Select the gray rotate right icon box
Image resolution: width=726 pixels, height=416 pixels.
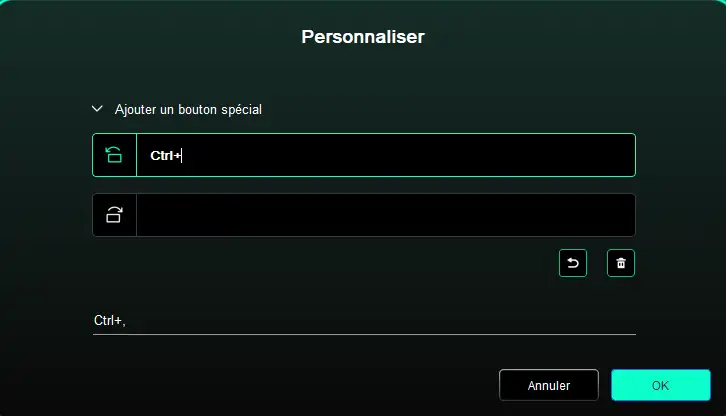[114, 215]
